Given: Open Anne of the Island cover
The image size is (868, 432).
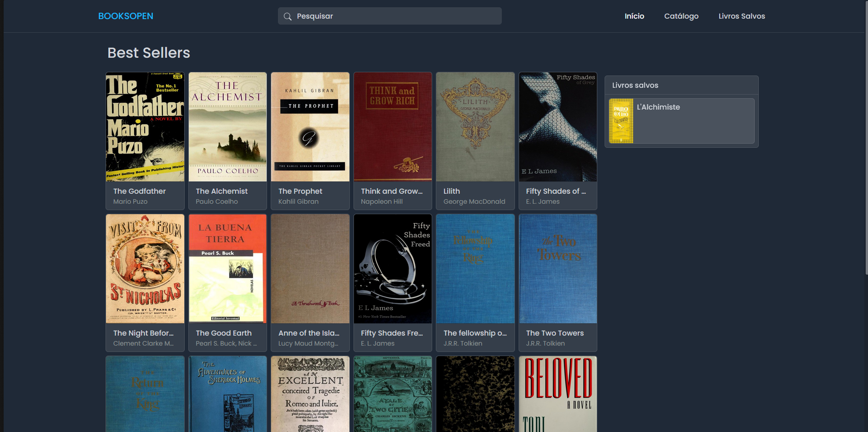Looking at the screenshot, I should 310,269.
